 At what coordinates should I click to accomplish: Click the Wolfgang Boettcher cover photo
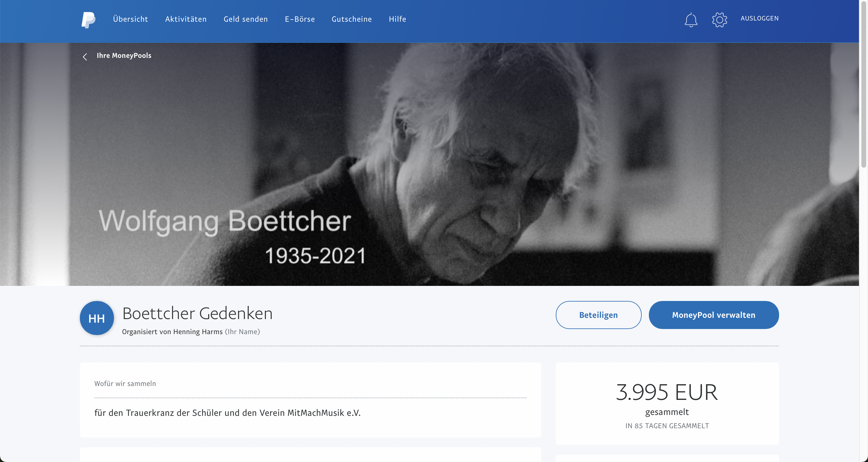coord(429,164)
